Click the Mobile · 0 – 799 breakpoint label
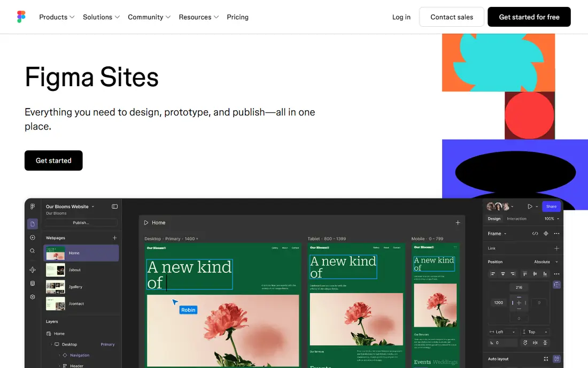Screen dimensions: 588x368 [x=427, y=239]
